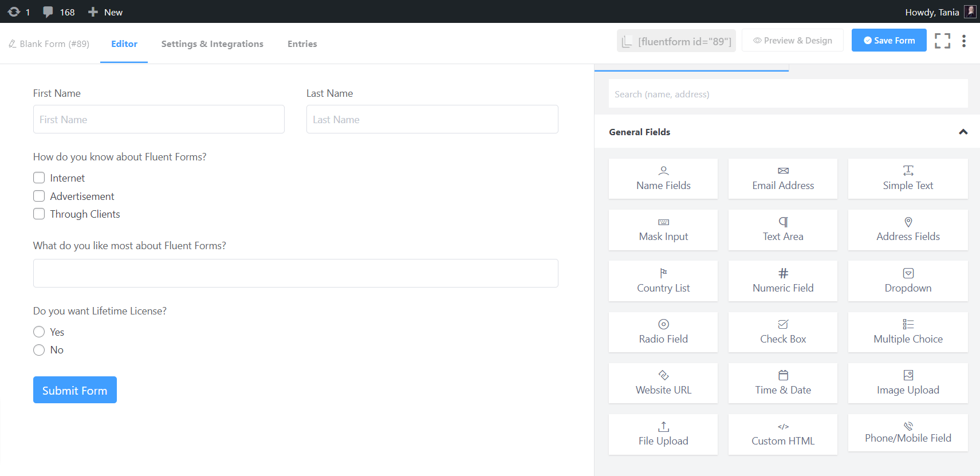Add an Email Address field

click(x=783, y=179)
